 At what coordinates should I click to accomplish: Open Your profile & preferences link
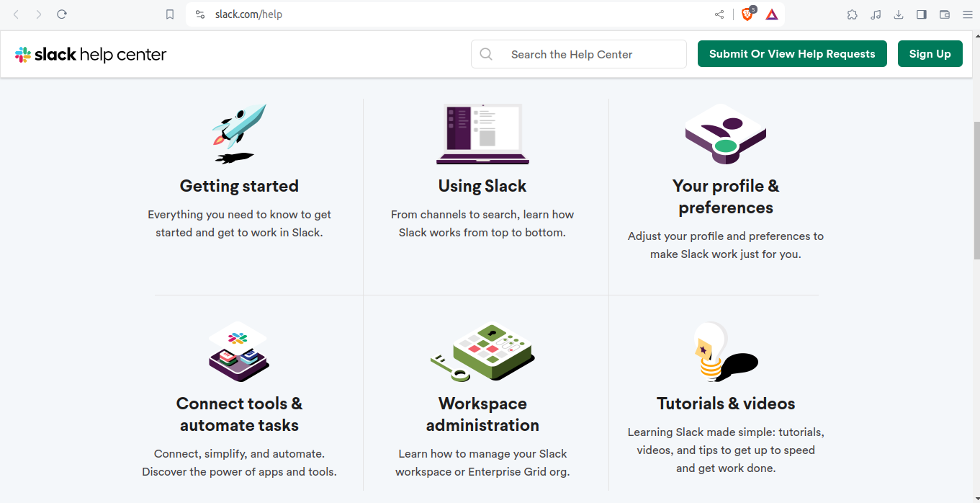point(726,197)
